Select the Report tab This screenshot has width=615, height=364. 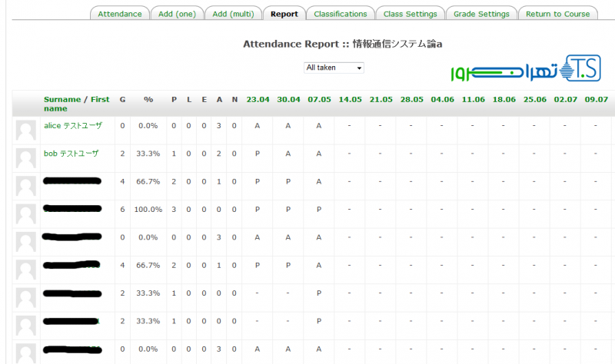point(284,14)
